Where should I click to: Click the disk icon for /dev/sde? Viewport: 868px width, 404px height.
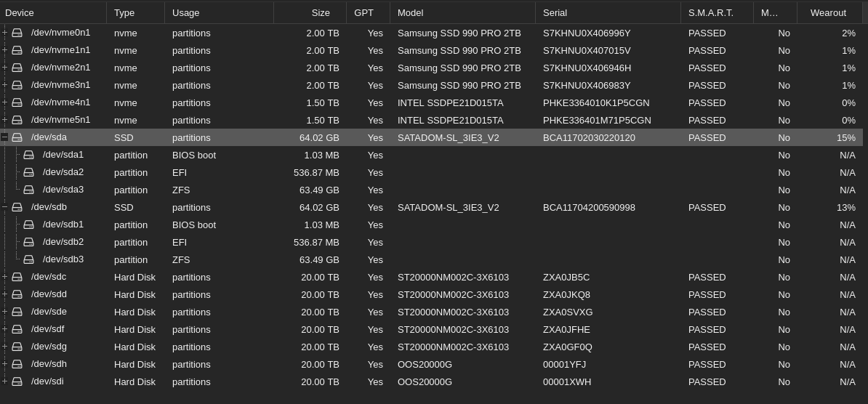pos(17,312)
